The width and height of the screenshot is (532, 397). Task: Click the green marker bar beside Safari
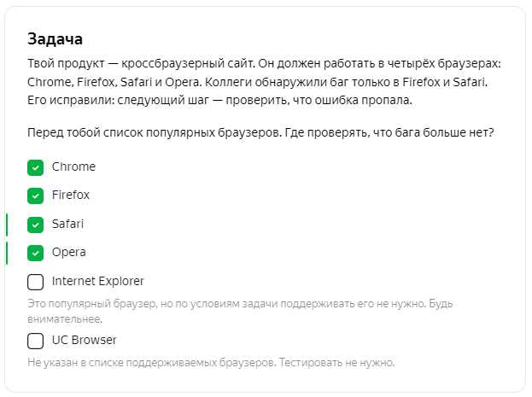7,225
